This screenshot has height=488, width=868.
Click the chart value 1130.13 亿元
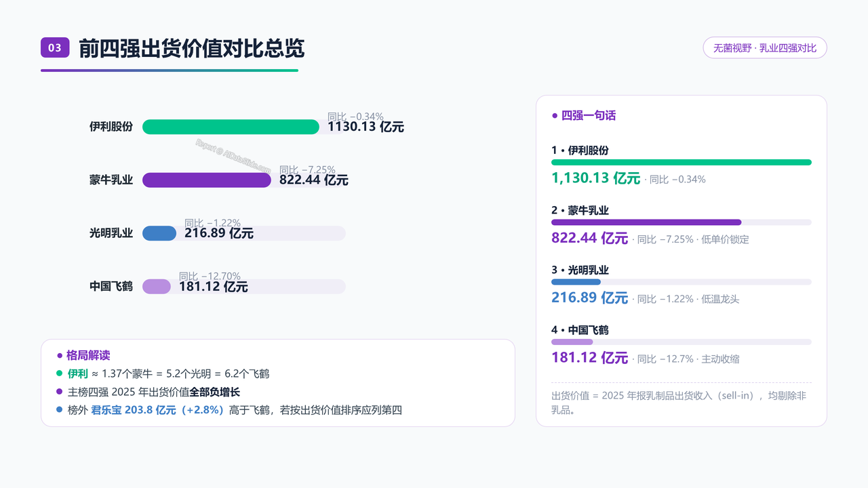(366, 127)
